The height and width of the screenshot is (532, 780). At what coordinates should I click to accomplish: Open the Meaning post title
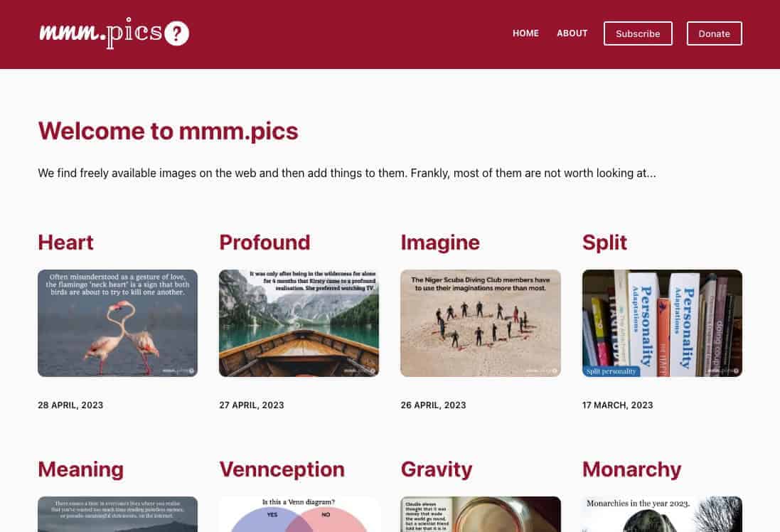coord(81,469)
